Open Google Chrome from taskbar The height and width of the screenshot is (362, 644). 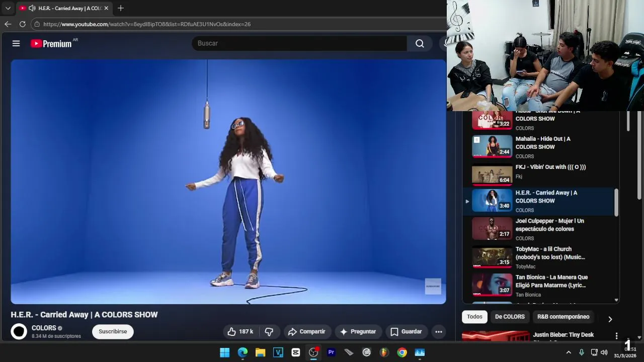(402, 352)
